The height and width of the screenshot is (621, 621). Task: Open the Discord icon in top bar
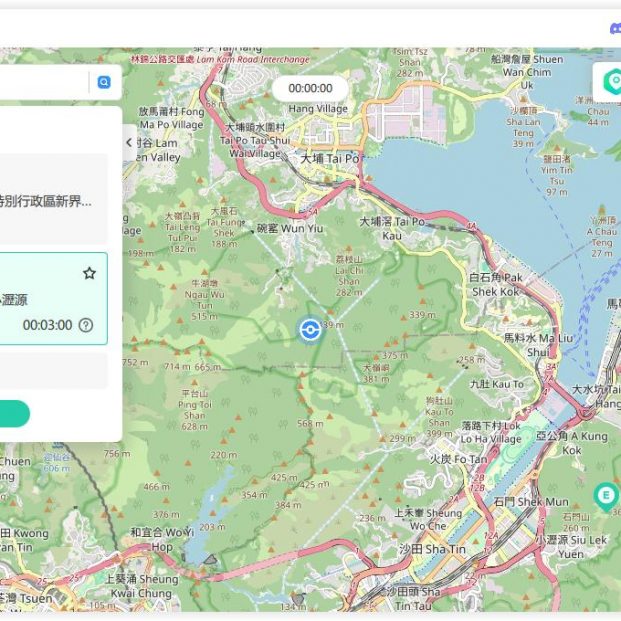(x=614, y=29)
